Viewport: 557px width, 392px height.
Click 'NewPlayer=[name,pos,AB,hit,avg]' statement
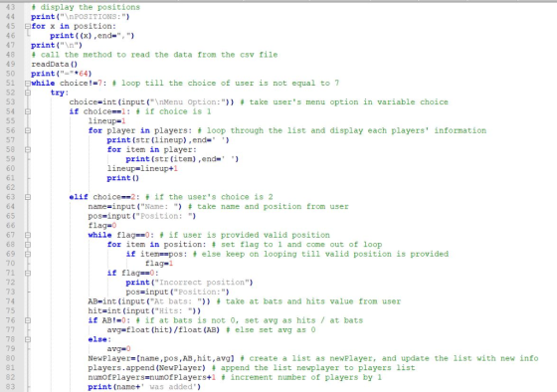point(161,358)
